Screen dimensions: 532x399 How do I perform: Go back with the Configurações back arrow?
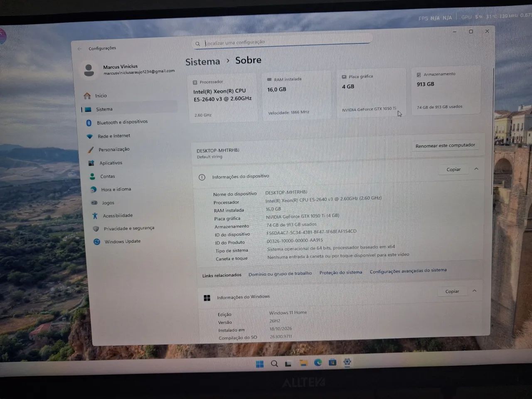click(x=79, y=49)
